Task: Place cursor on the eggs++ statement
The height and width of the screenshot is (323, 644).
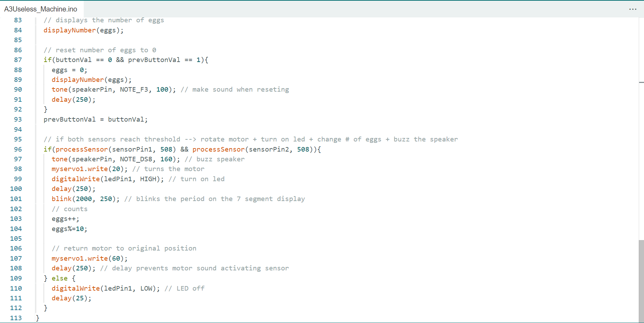Action: (65, 218)
